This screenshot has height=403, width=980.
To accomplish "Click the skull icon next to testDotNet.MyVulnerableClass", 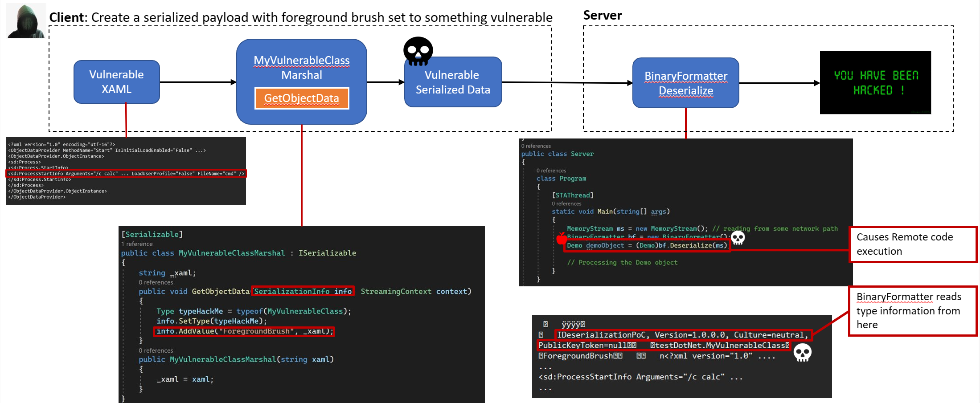I will pyautogui.click(x=803, y=353).
